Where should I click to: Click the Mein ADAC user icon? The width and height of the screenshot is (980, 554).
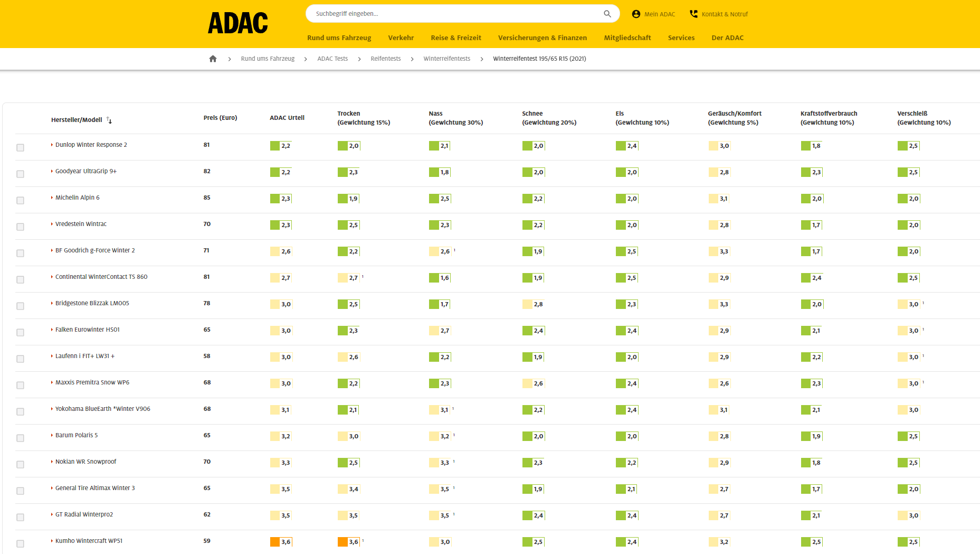coord(636,14)
